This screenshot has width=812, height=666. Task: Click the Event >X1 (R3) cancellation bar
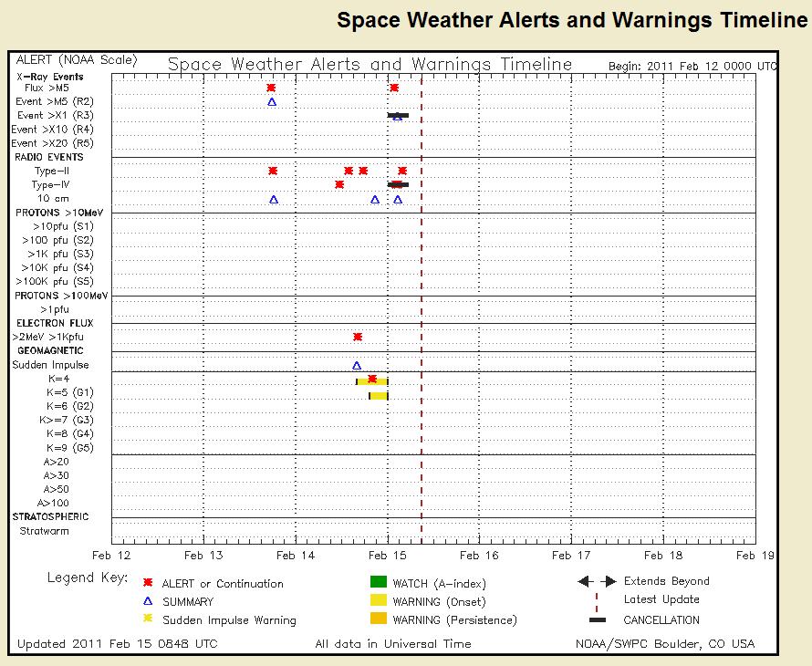click(x=398, y=116)
